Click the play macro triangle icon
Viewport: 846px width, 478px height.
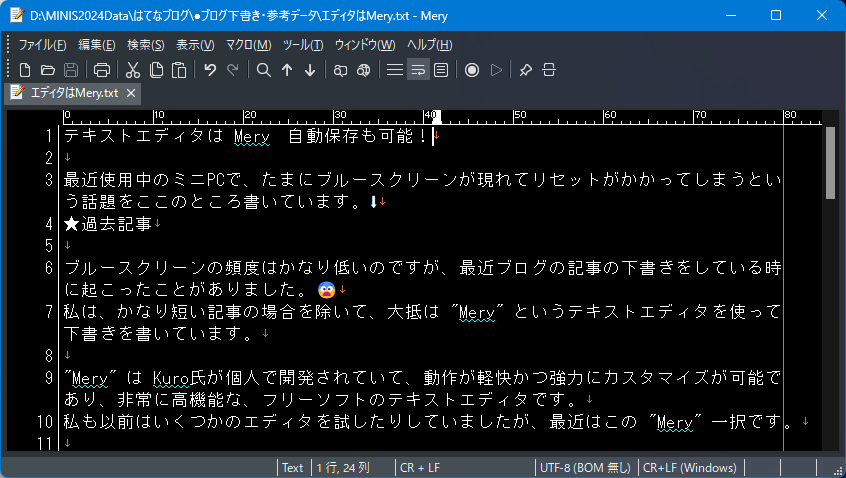pyautogui.click(x=496, y=70)
